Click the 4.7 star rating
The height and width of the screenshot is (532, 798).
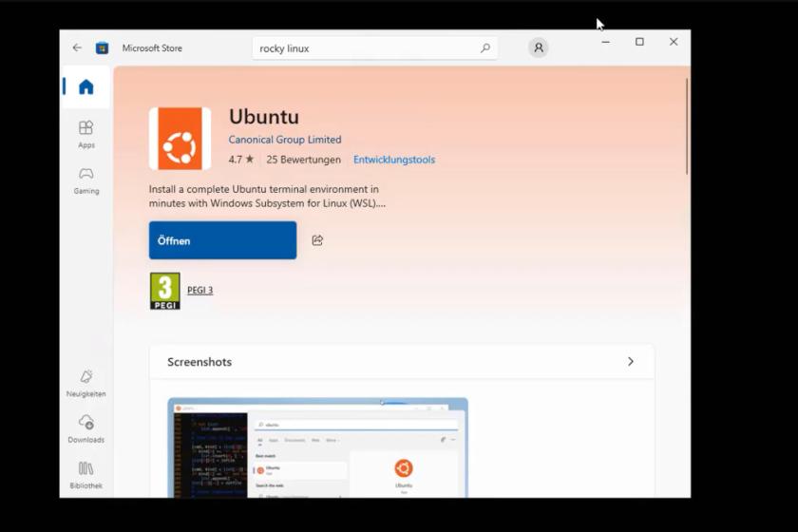tap(241, 160)
